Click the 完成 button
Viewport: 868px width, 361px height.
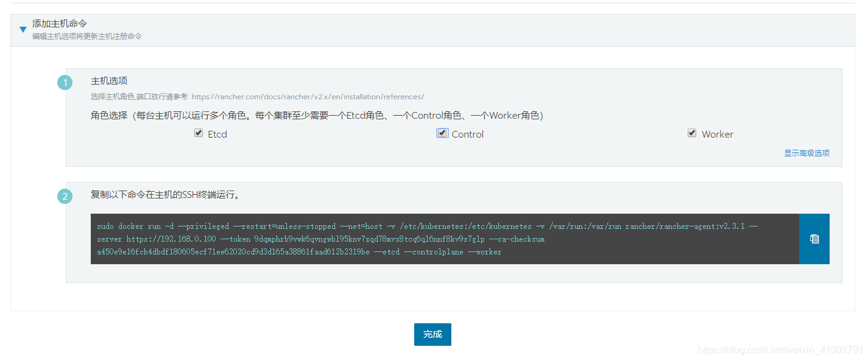click(432, 334)
